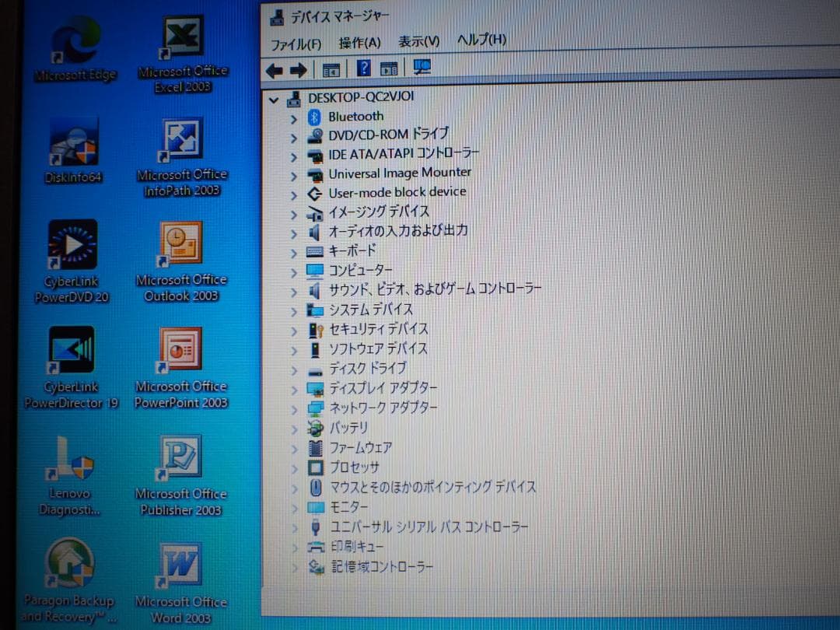
Task: Click the Bluetooth logo icon in tree
Action: pyautogui.click(x=314, y=117)
